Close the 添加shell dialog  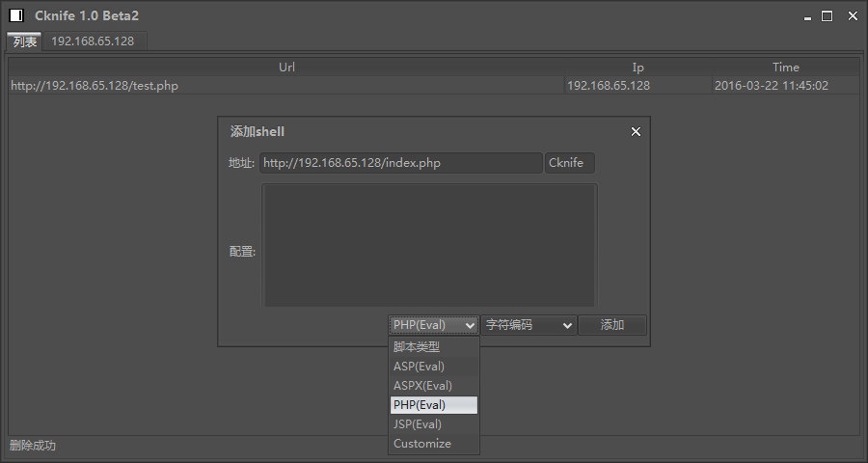(x=636, y=132)
